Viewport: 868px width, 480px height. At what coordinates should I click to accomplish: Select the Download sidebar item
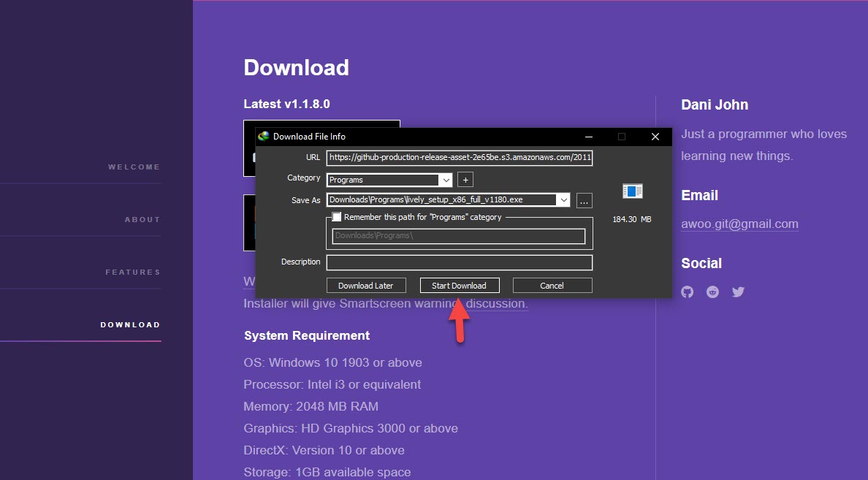click(130, 325)
